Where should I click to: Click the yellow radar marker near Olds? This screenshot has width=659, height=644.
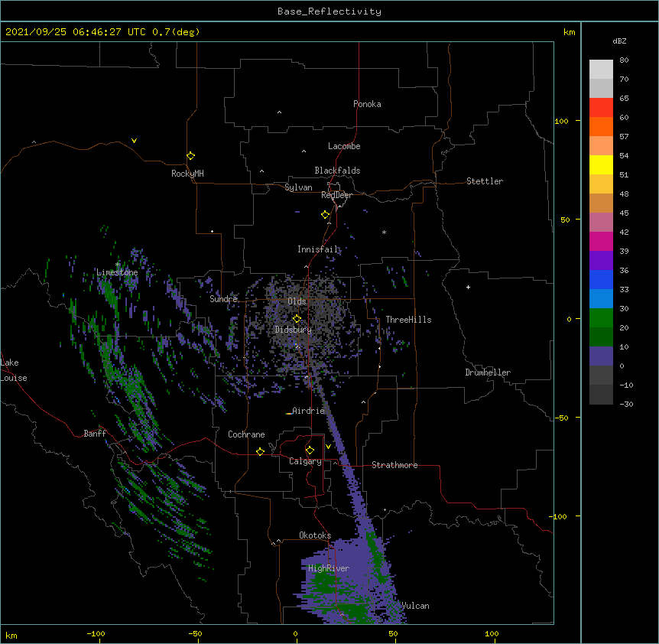click(297, 319)
